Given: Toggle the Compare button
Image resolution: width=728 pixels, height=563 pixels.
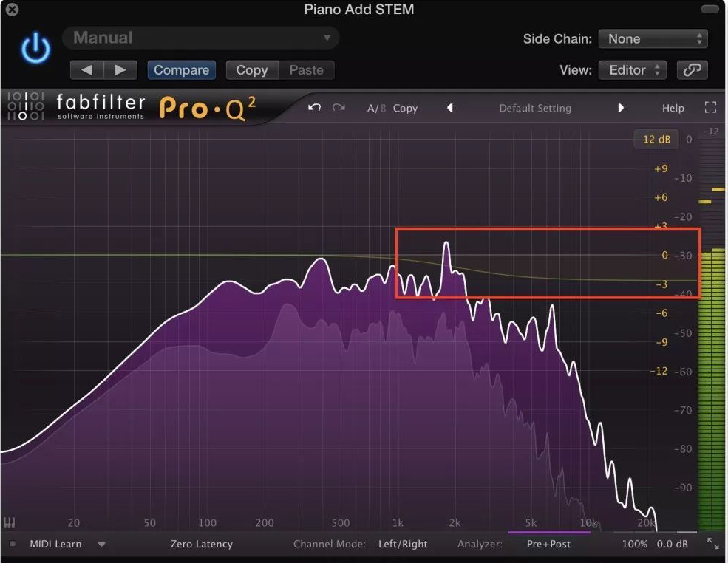Looking at the screenshot, I should [182, 70].
